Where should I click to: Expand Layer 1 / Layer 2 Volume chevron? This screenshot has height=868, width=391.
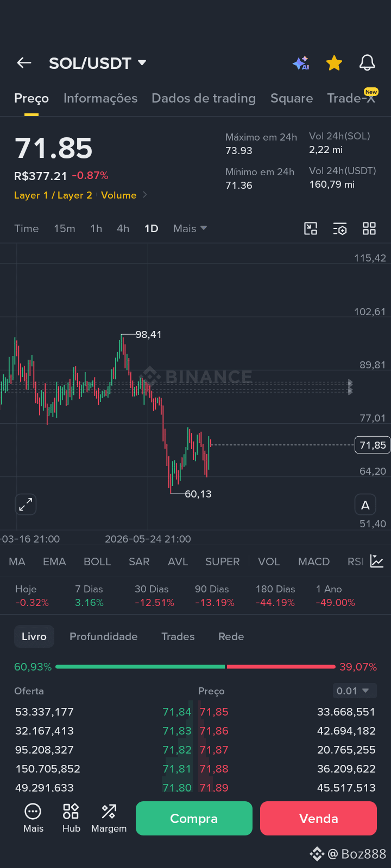[145, 195]
